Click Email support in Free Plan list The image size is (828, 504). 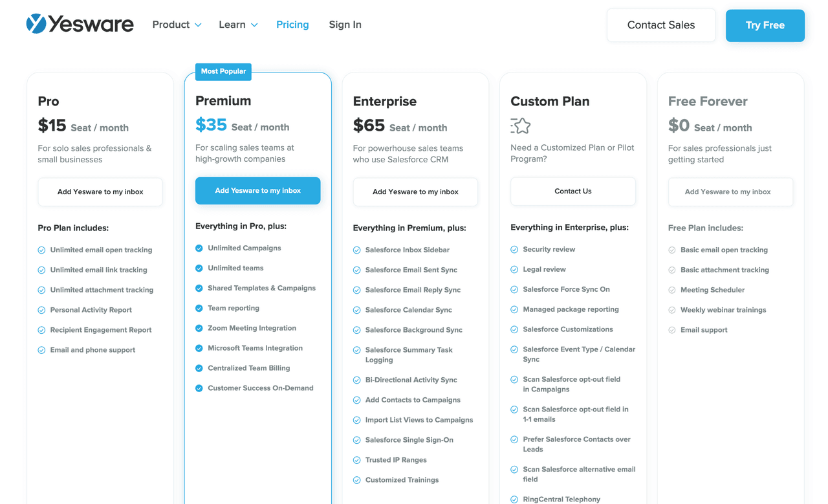704,330
